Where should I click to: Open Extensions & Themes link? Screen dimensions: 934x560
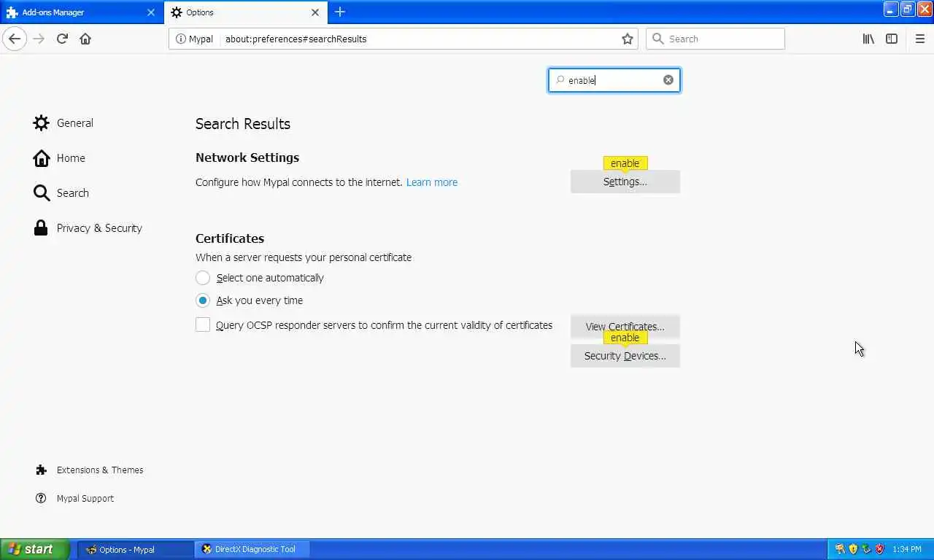point(89,470)
